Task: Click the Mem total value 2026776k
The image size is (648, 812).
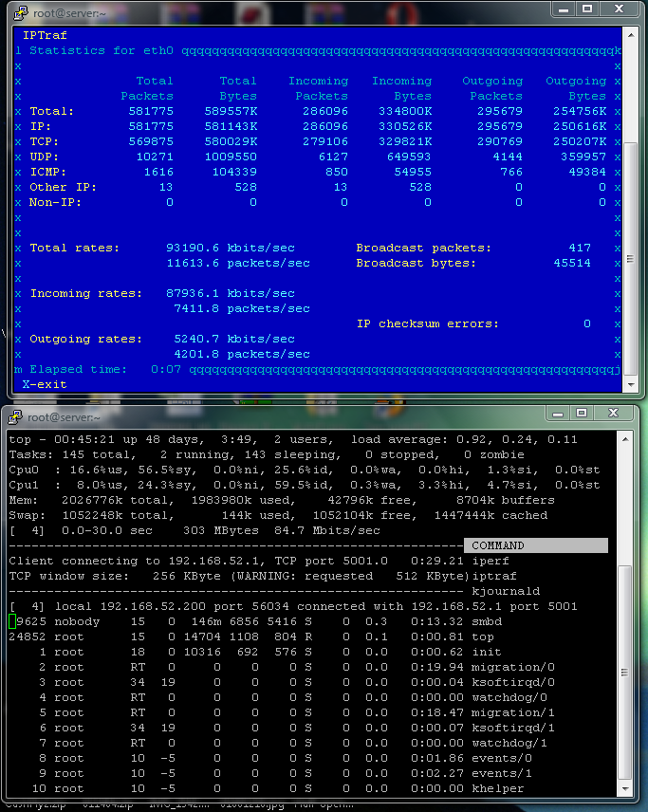Action: pyautogui.click(x=92, y=500)
